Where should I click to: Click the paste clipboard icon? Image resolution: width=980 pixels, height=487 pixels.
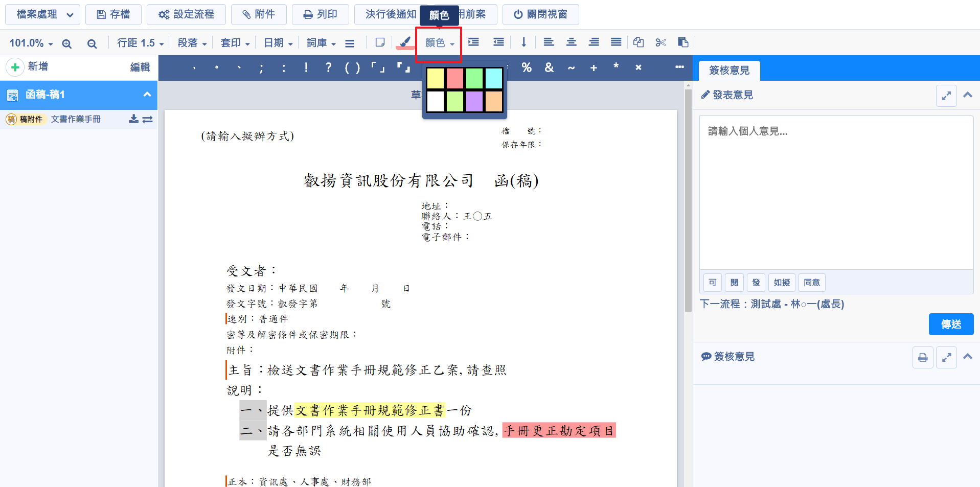[x=683, y=42]
